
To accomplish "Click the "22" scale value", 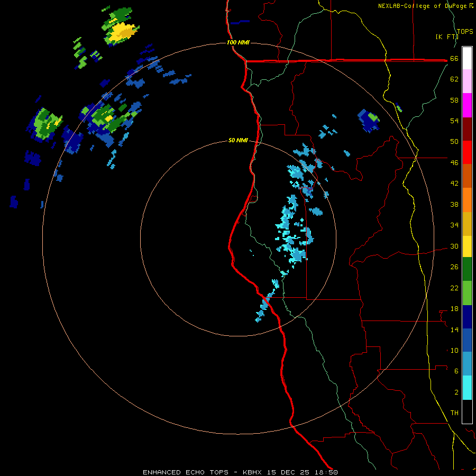I will 454,288.
